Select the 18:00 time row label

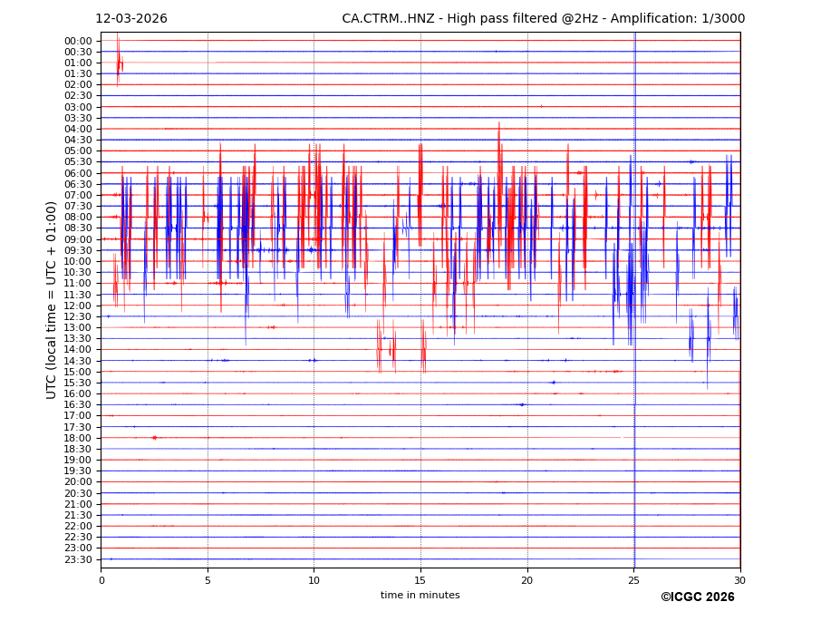click(x=78, y=438)
